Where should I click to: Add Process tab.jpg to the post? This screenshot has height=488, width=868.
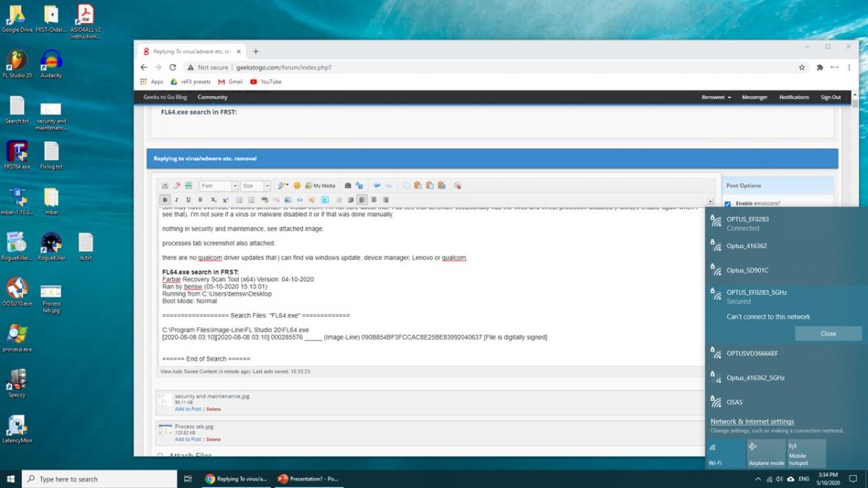pyautogui.click(x=188, y=440)
